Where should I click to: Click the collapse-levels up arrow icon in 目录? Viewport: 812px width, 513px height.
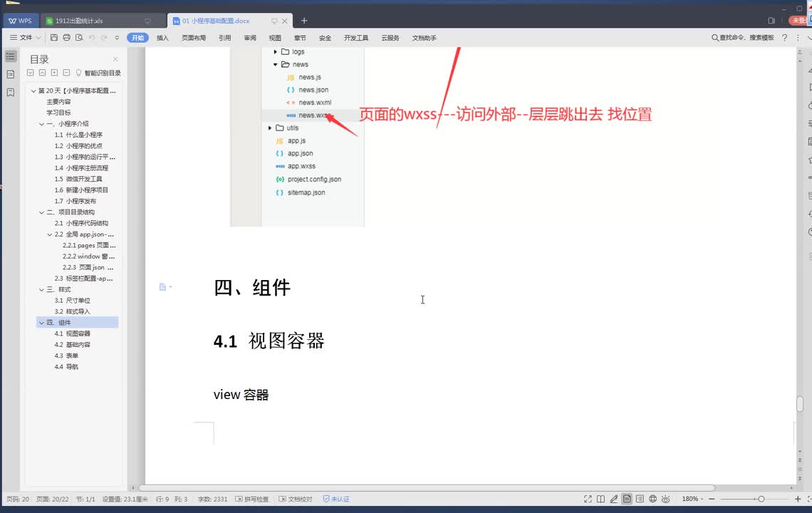click(43, 73)
